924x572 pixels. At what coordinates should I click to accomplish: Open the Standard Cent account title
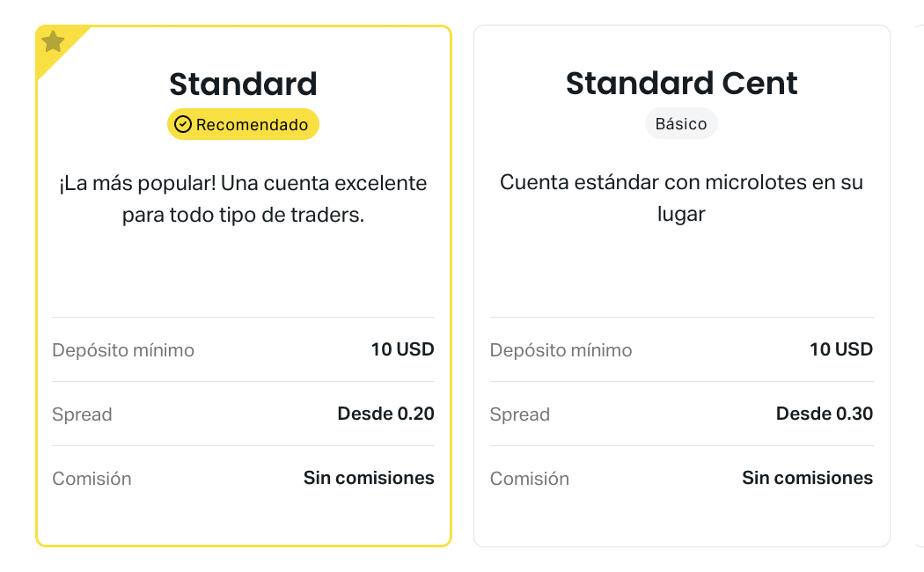pos(682,83)
